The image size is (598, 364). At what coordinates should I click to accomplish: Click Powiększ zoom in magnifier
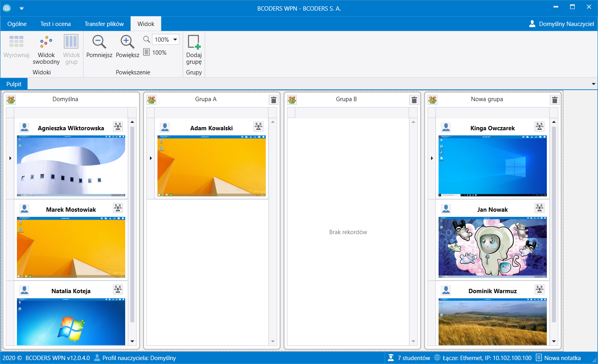[128, 41]
